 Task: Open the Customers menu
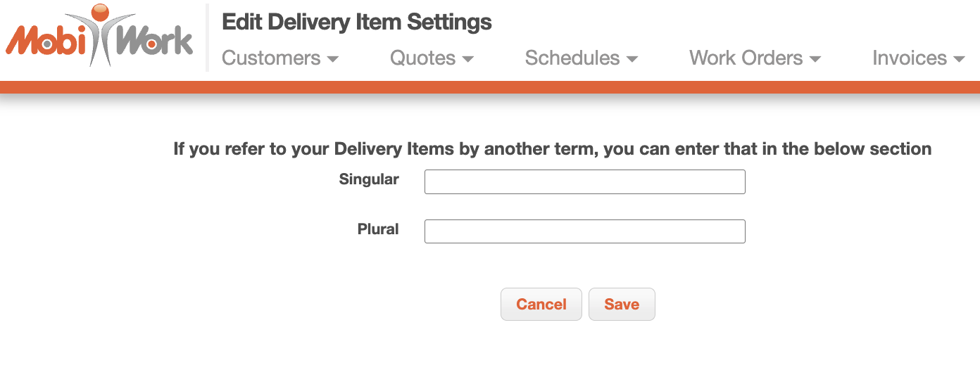(x=280, y=58)
